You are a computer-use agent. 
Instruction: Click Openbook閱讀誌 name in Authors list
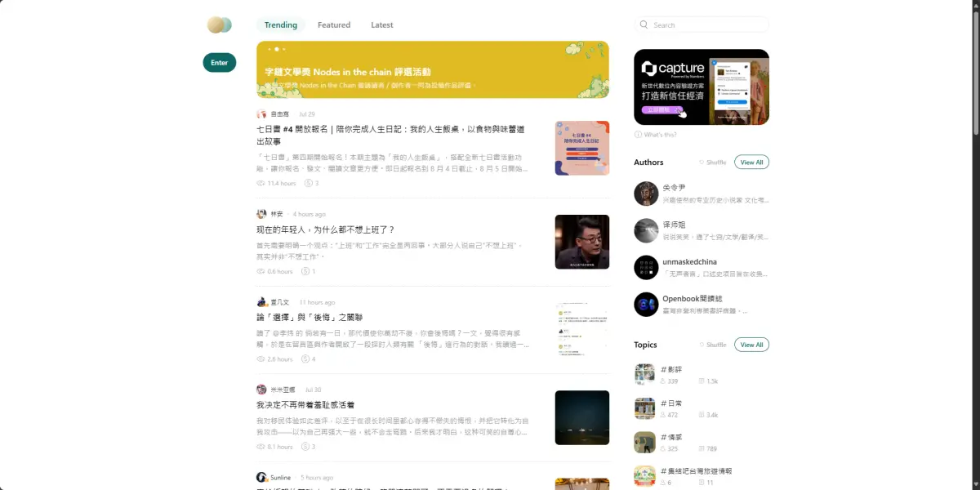click(693, 298)
